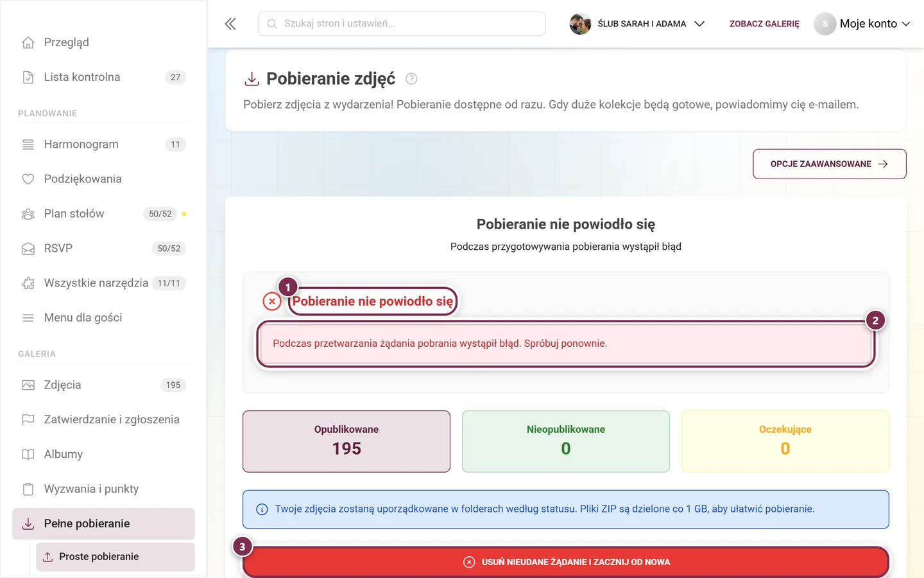Click the 195 badge next to Zdjęcia
This screenshot has width=924, height=578.
tap(173, 385)
